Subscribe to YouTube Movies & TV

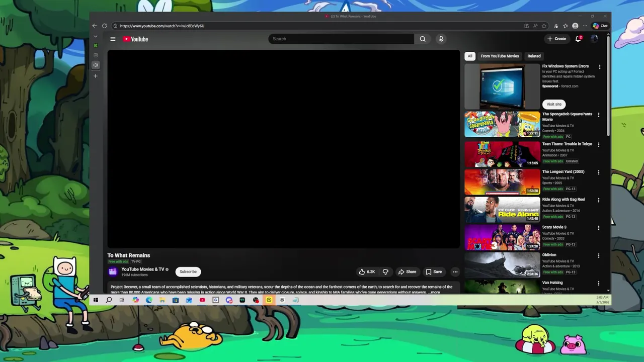pos(188,271)
